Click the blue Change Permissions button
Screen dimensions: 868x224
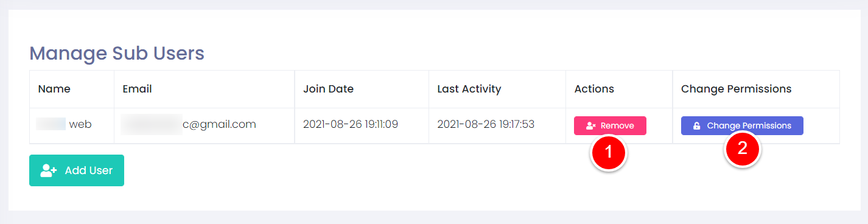point(742,125)
